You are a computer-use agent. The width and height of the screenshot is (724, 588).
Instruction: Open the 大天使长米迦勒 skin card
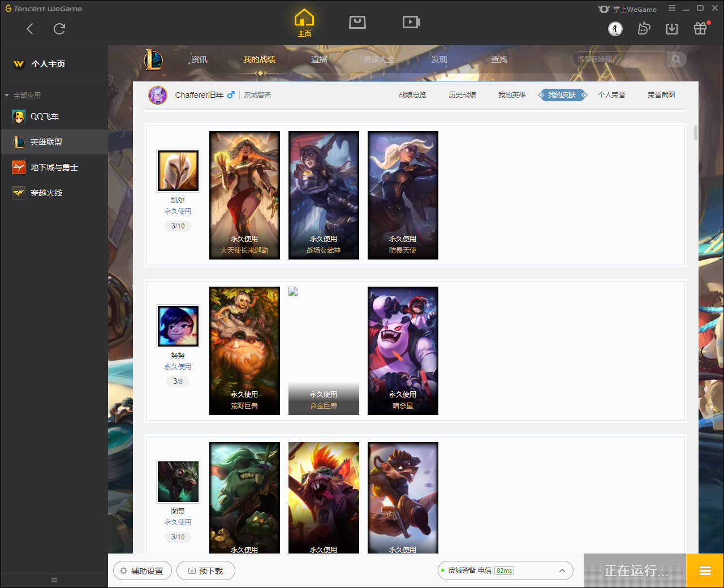pyautogui.click(x=244, y=195)
